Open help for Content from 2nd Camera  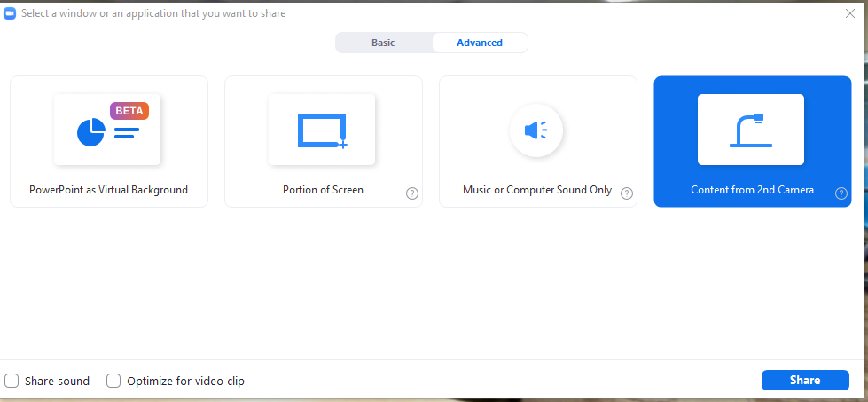pyautogui.click(x=841, y=193)
